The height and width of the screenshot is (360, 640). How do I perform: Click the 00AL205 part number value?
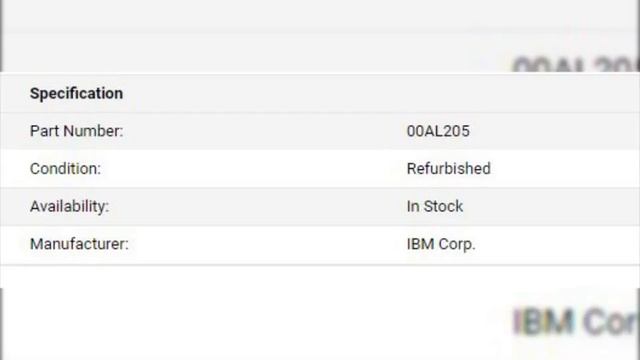coord(438,131)
